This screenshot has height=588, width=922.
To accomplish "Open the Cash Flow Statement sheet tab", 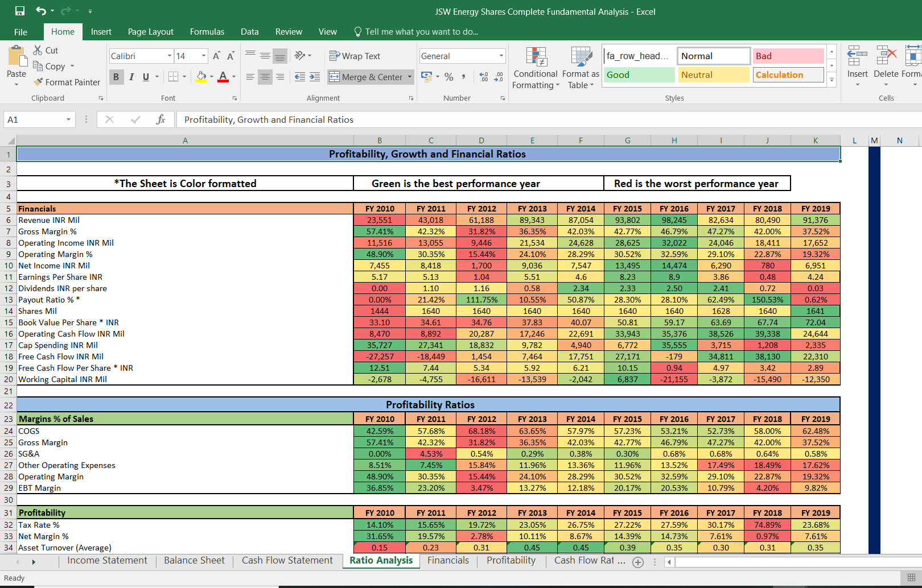I will coord(287,561).
